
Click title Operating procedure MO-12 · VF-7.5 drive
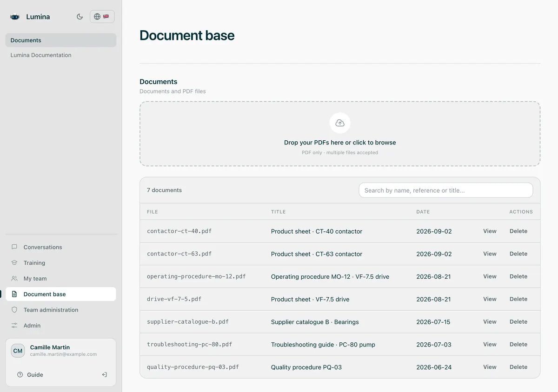pos(330,276)
